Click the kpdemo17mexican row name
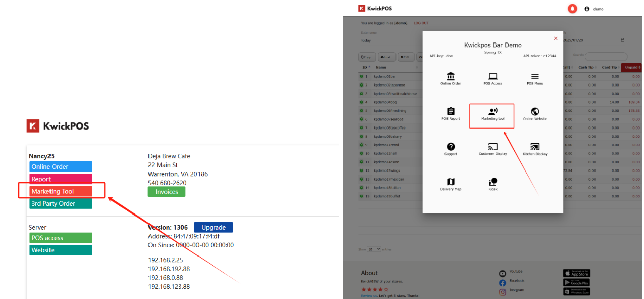Image resolution: width=644 pixels, height=299 pixels. (x=389, y=179)
